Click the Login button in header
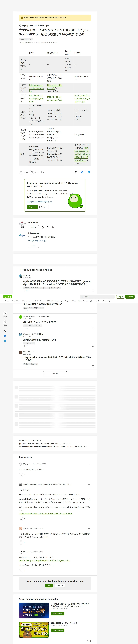 click(x=120, y=297)
